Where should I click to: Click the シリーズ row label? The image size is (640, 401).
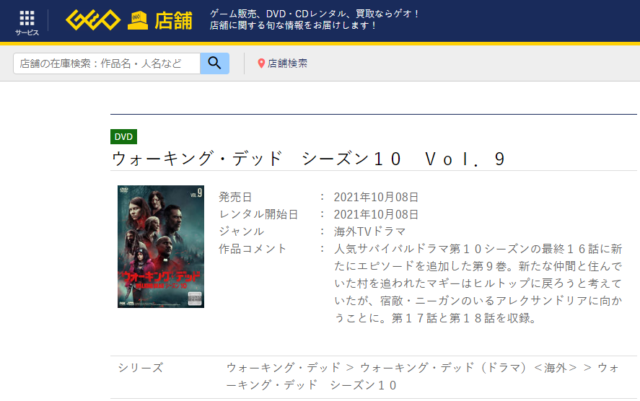click(140, 368)
